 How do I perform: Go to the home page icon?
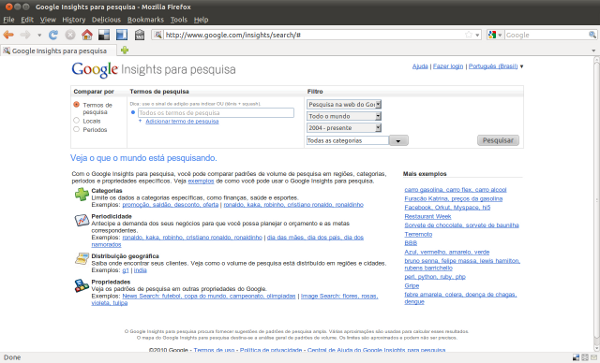[87, 35]
